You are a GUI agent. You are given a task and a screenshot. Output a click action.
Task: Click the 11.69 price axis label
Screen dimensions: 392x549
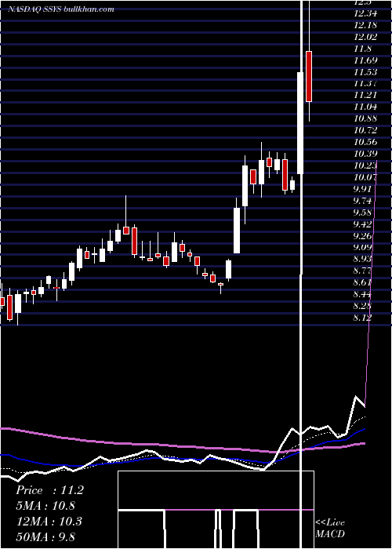tap(365, 60)
